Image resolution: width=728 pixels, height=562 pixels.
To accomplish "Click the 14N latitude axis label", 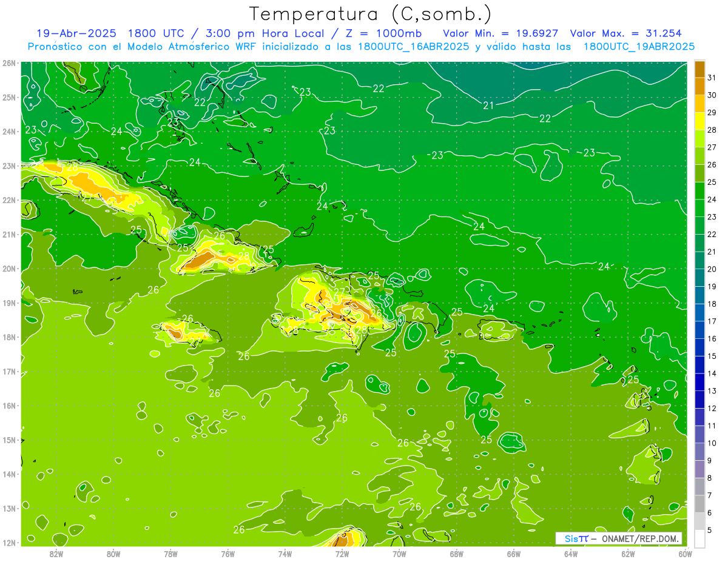I will pyautogui.click(x=9, y=474).
